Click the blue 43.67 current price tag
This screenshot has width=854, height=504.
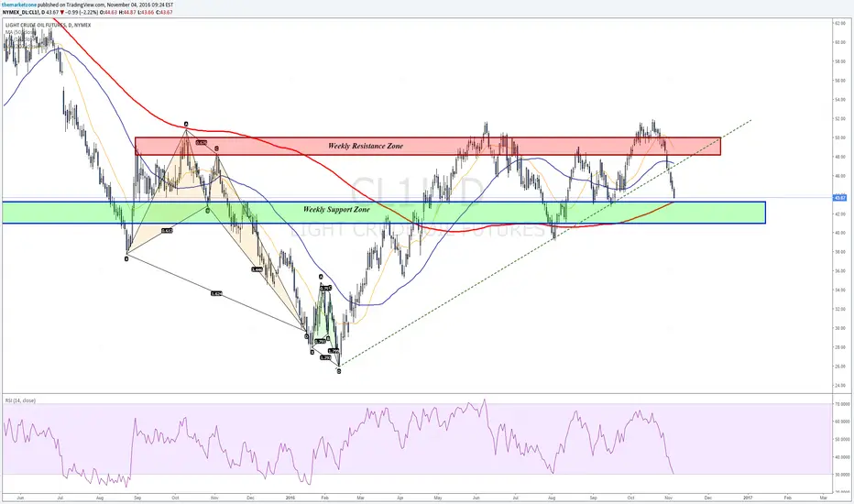tap(840, 198)
